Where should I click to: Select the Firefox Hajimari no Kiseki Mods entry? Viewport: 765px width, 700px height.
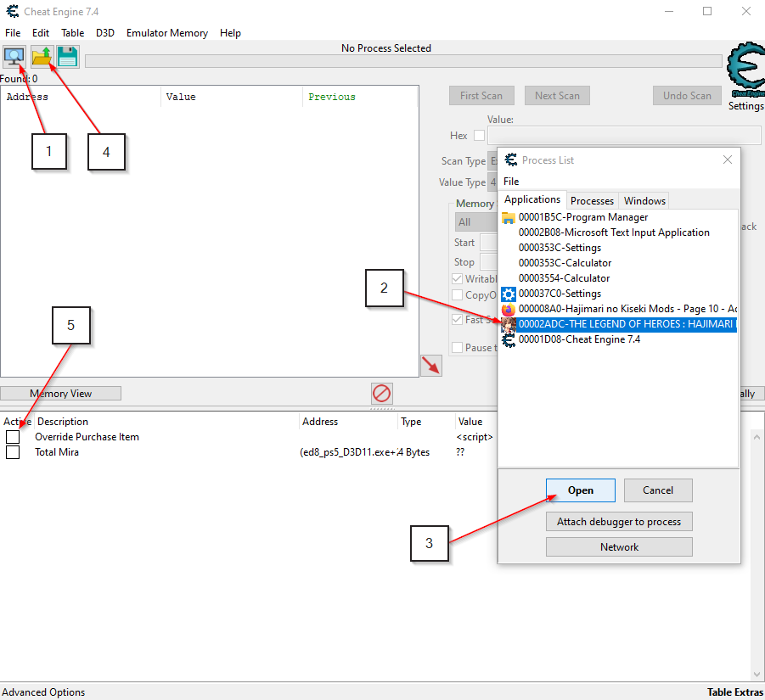tap(619, 309)
